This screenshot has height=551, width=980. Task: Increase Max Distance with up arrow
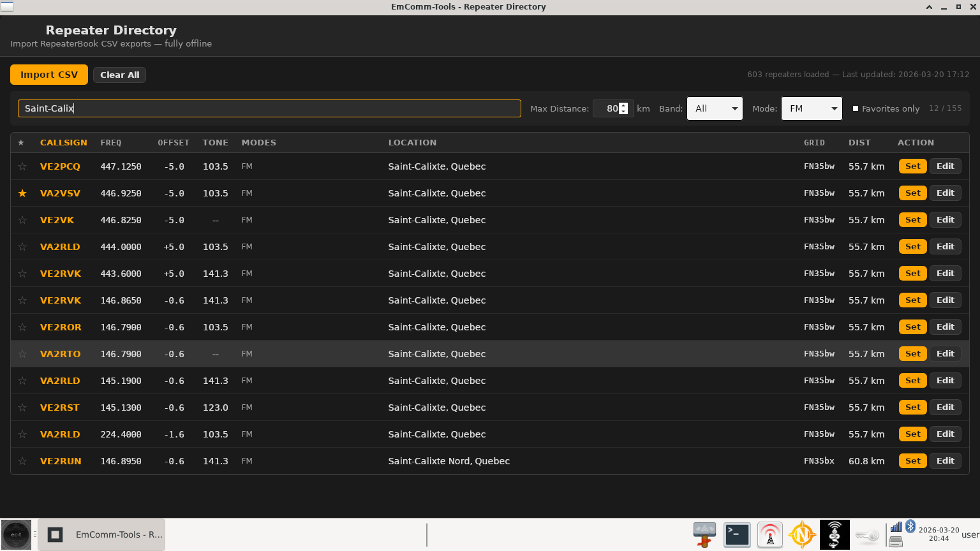click(x=624, y=105)
